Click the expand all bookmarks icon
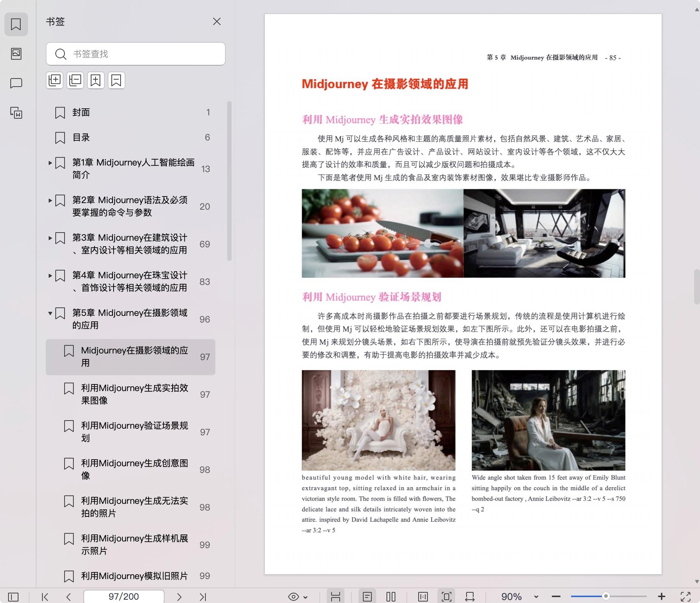Image resolution: width=700 pixels, height=603 pixels. 55,80
